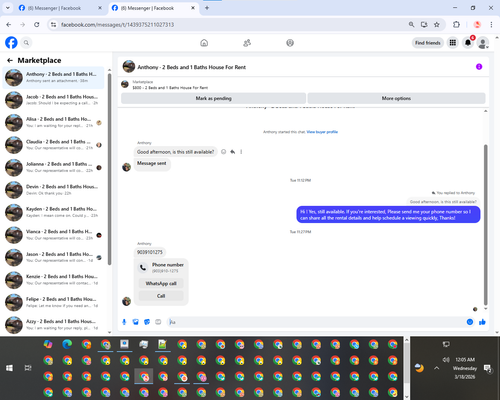The image size is (500, 400).
Task: Click Mark as pending button
Action: click(x=213, y=98)
